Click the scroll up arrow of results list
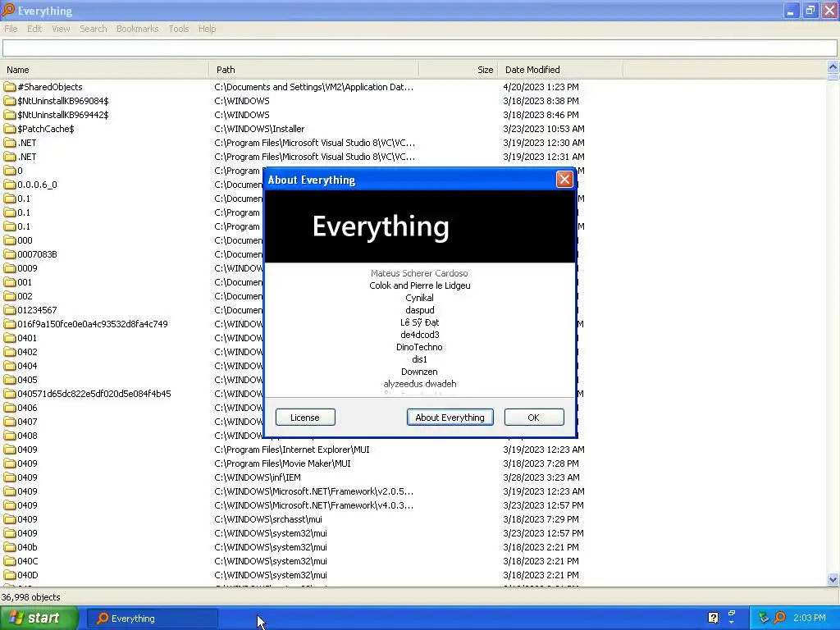This screenshot has width=840, height=630. point(833,67)
